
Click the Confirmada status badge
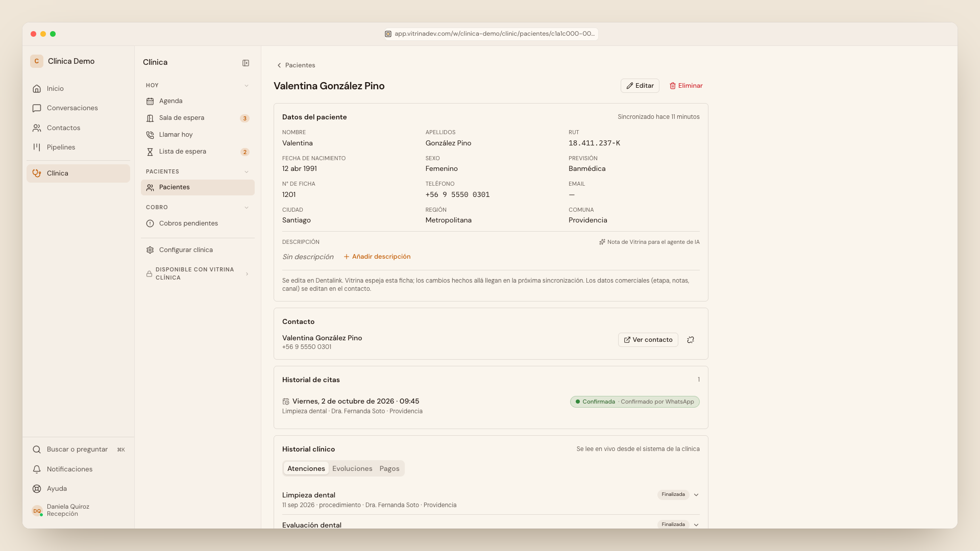click(634, 402)
